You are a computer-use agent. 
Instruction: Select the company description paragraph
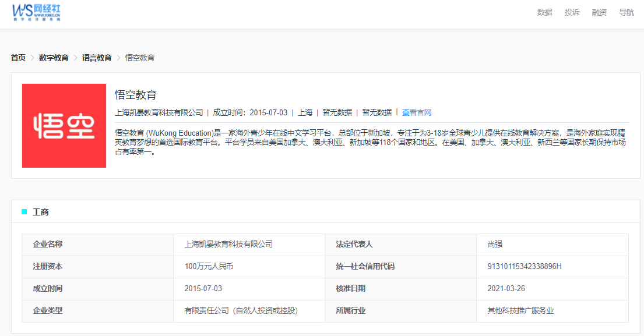tap(370, 142)
